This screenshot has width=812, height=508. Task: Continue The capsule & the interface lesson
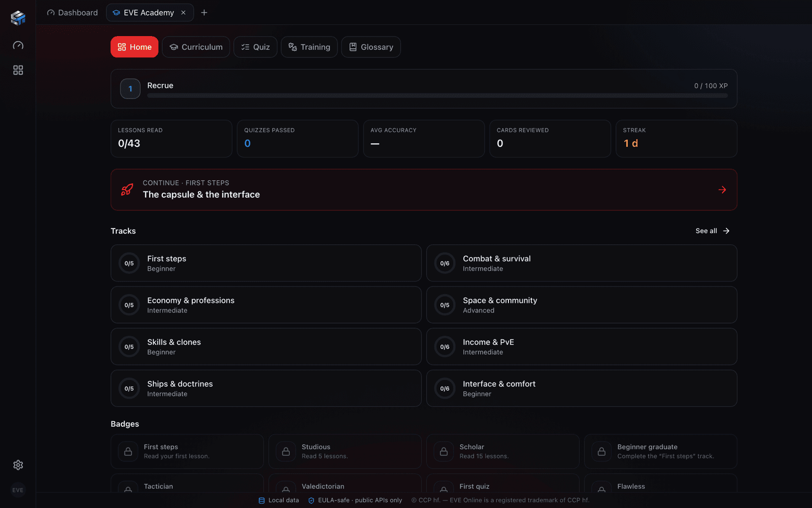pos(424,189)
